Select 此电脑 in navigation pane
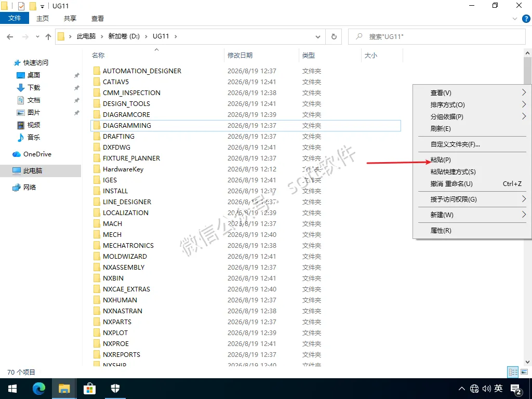 tap(33, 170)
